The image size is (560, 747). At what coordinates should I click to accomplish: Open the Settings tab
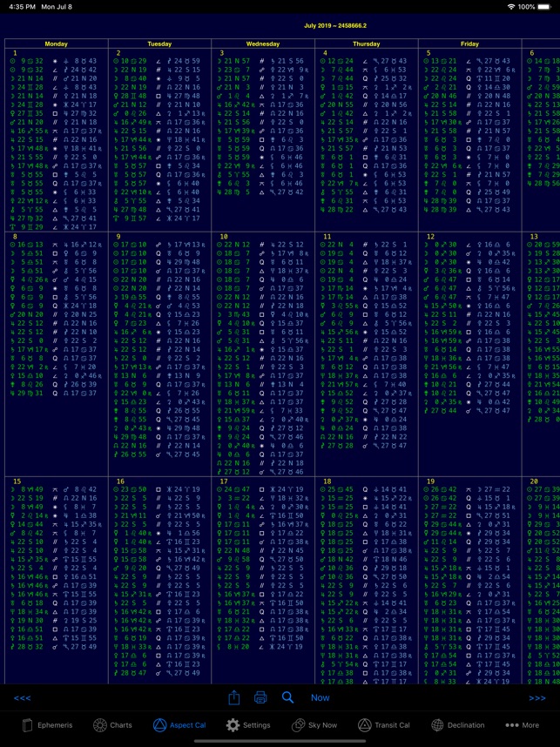[248, 725]
